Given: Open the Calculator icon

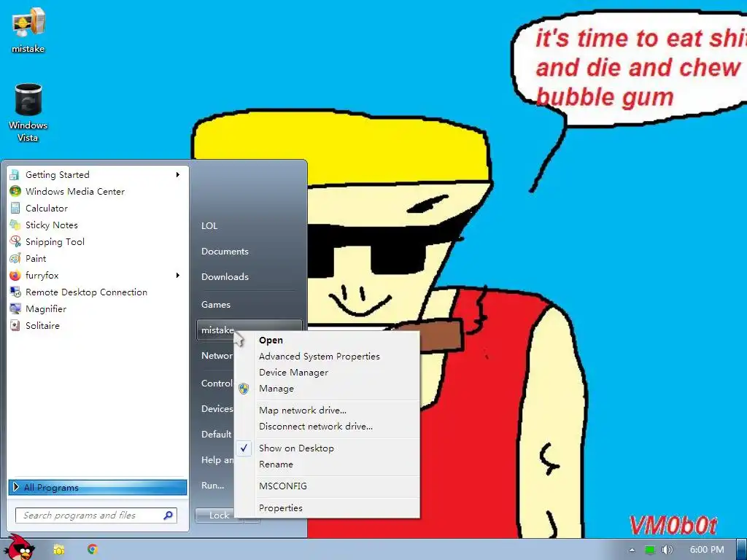Looking at the screenshot, I should [15, 208].
